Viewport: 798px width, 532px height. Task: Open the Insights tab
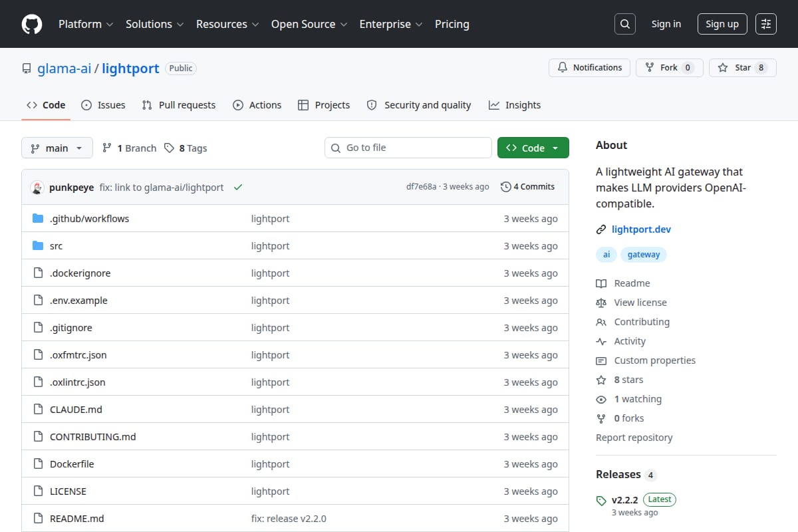point(515,105)
